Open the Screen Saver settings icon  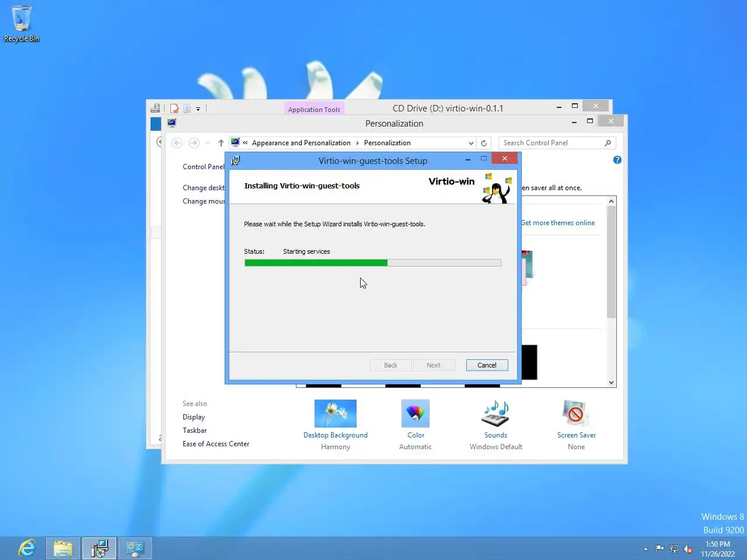pyautogui.click(x=576, y=414)
